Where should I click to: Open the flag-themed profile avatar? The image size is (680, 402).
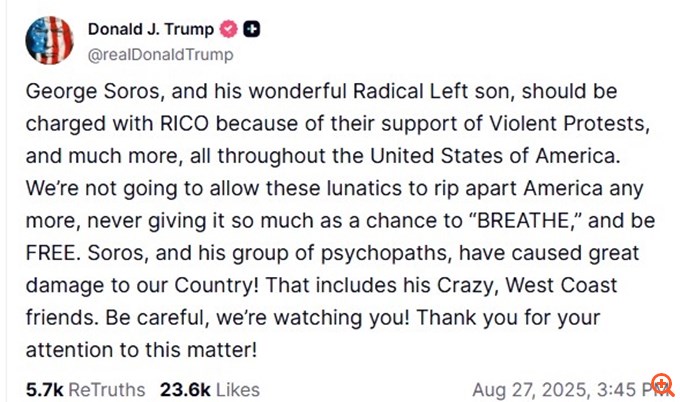49,40
